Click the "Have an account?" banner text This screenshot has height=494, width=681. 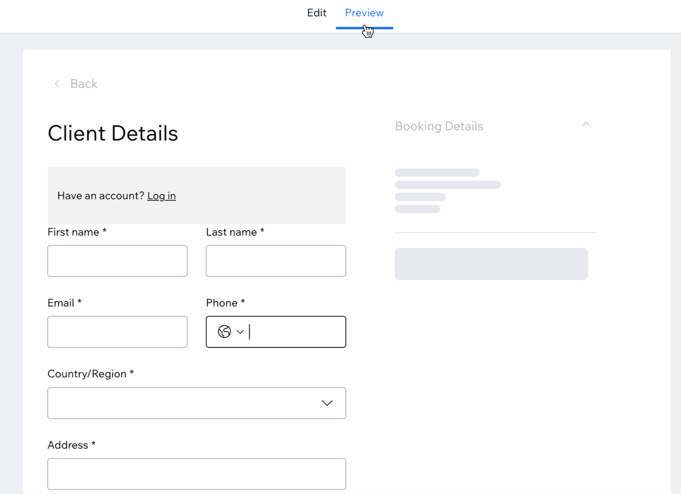pos(101,196)
